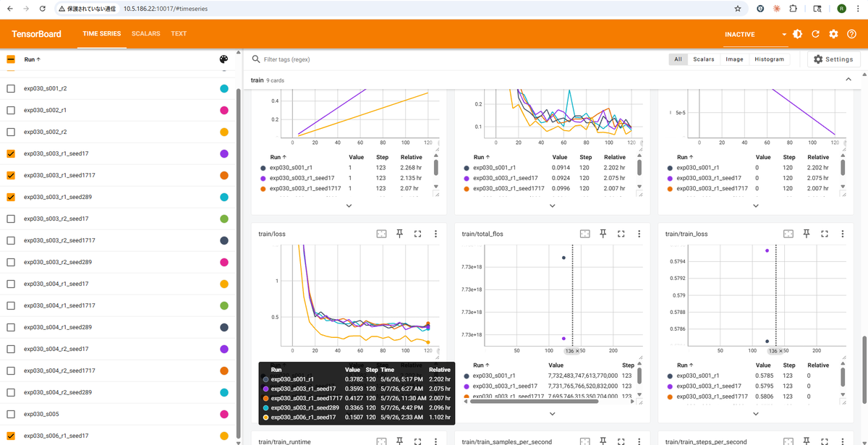This screenshot has height=445, width=868.
Task: Expand run table under train/loss card
Action: [x=349, y=413]
